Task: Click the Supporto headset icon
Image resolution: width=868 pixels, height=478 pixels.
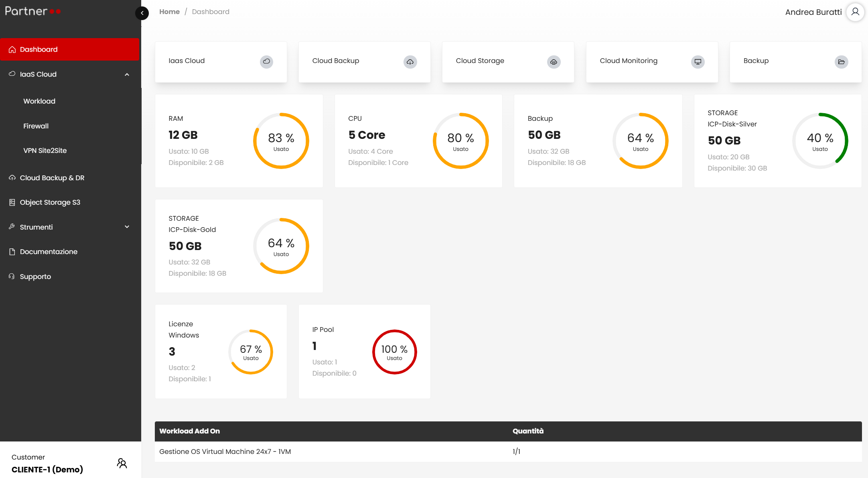Action: [12, 276]
